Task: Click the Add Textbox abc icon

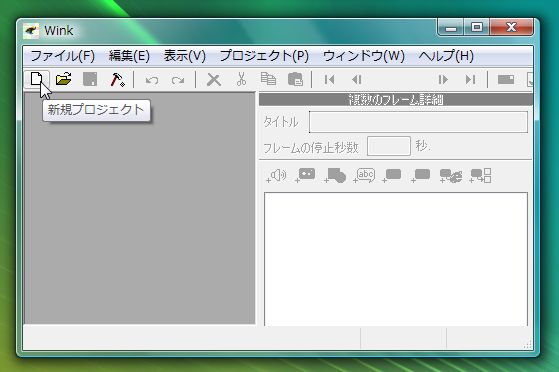Action: (364, 175)
